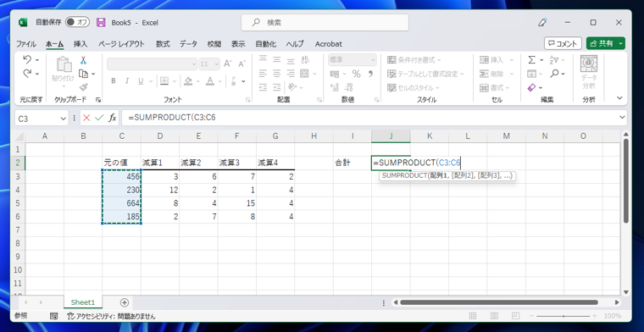This screenshot has width=644, height=332.
Task: Expand the formula bar chevron
Action: coord(621,118)
